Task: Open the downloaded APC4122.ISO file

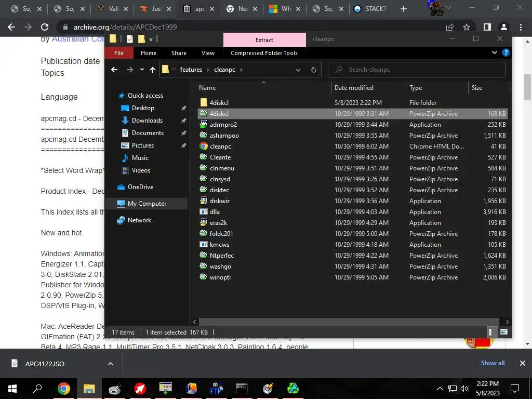Action: coord(44,364)
